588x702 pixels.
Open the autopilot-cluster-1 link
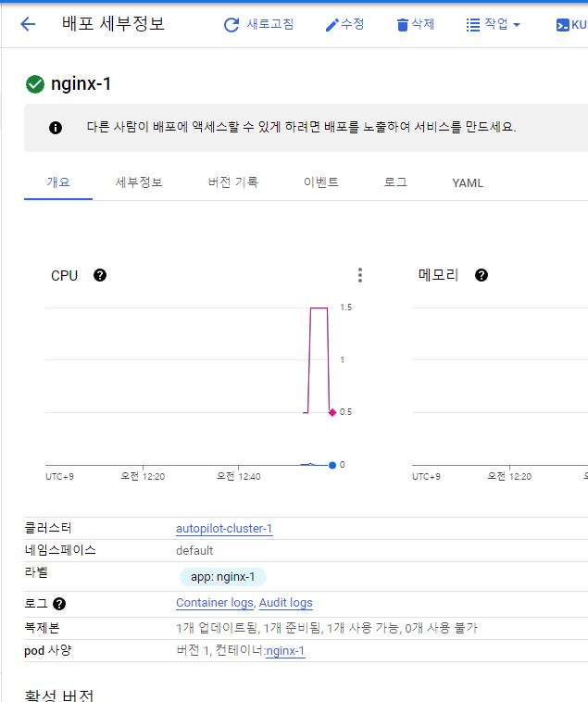[224, 529]
